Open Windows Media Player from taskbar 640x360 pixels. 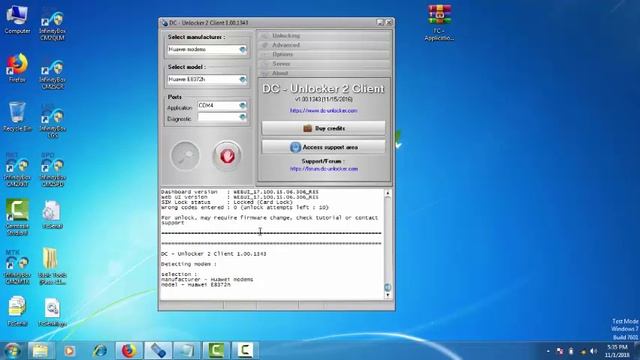click(70, 351)
